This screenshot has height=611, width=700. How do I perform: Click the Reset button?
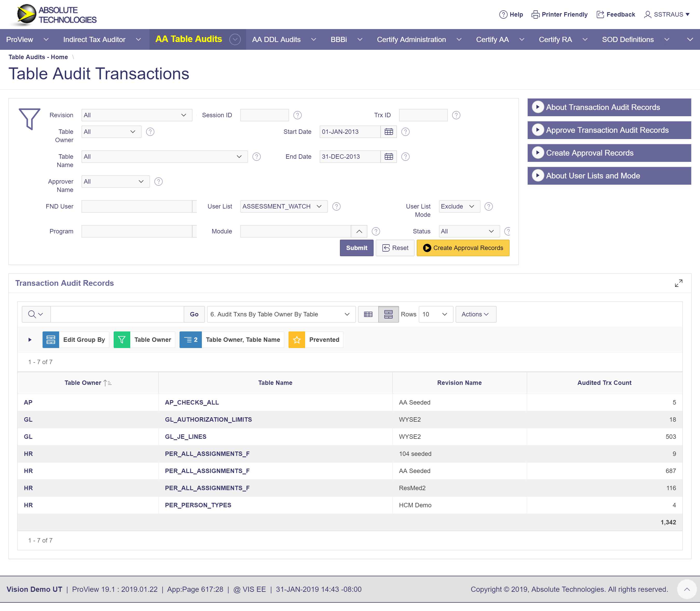point(395,248)
